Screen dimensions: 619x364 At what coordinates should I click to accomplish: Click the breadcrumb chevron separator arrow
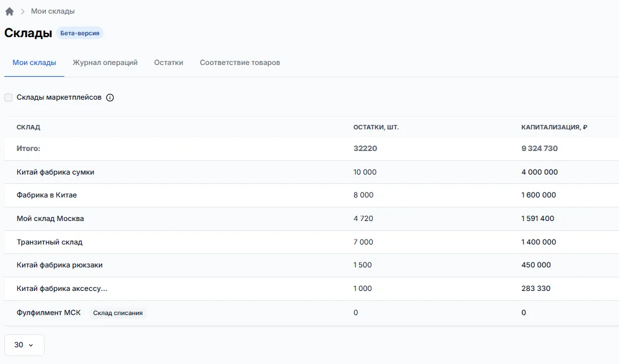[22, 11]
